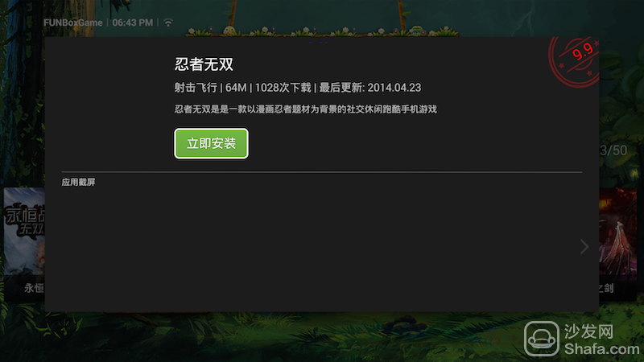Image resolution: width=644 pixels, height=362 pixels.
Task: Open the game thumbnail at the right edge
Action: [x=618, y=234]
